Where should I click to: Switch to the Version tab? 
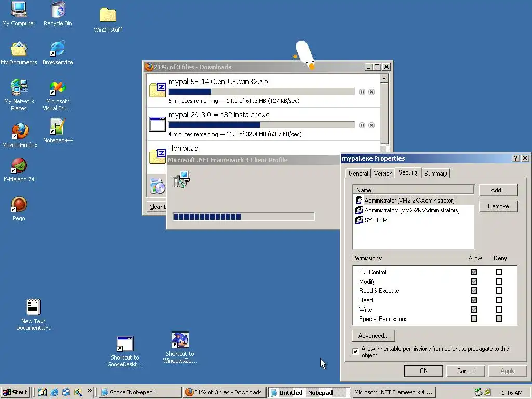383,174
